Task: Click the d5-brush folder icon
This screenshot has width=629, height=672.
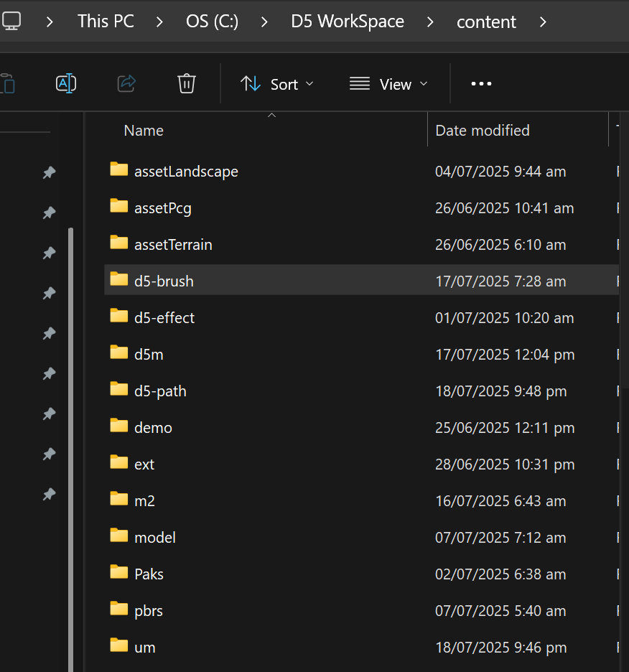Action: click(x=118, y=279)
